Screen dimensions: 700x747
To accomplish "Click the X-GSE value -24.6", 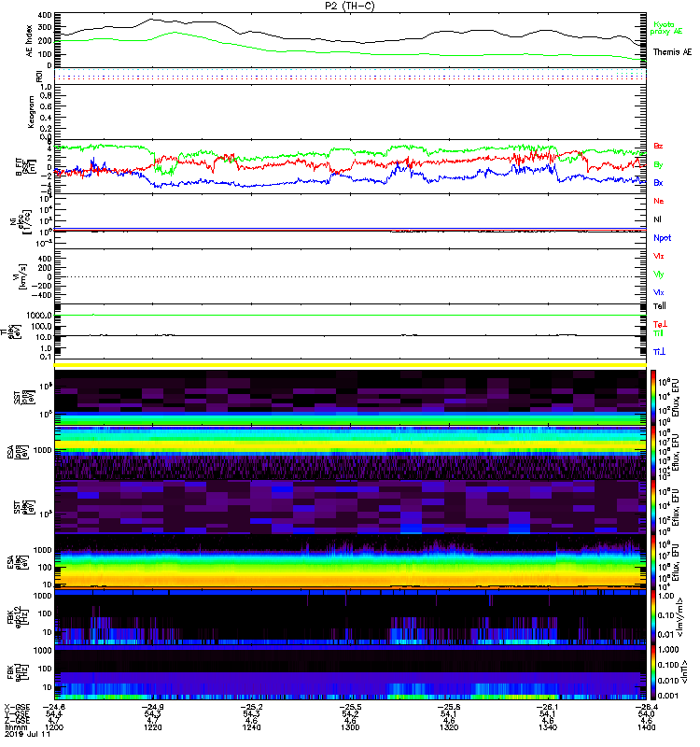I will point(54,707).
